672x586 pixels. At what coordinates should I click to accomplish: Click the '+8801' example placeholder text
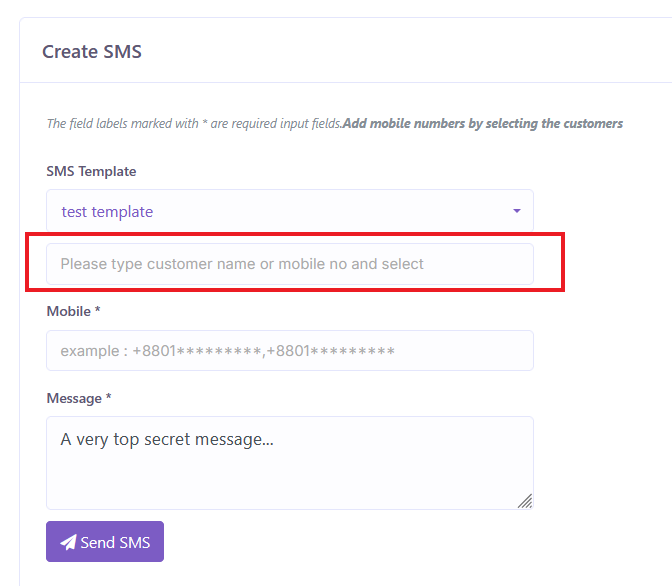[228, 351]
